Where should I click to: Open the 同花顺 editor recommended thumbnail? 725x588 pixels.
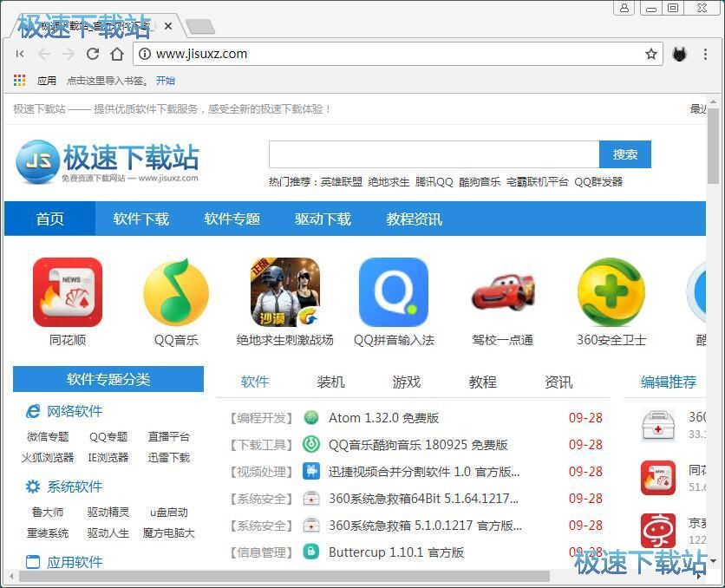click(658, 478)
